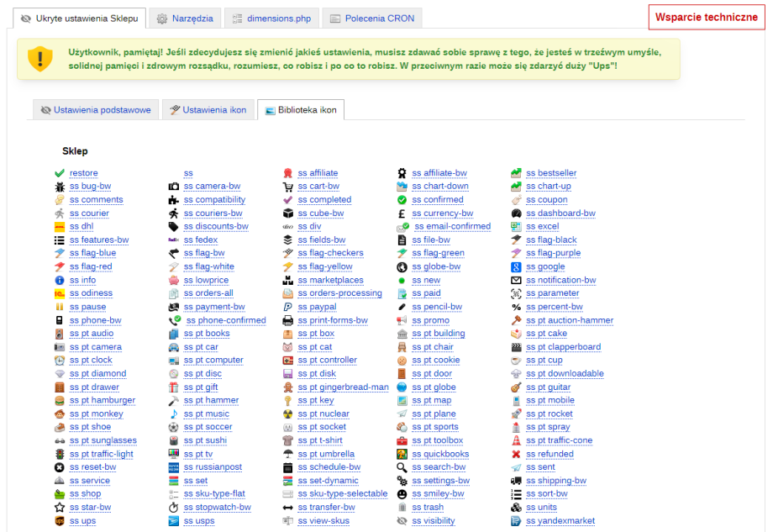This screenshot has width=773, height=532.
Task: Click the ss star-bw icon
Action: click(60, 508)
